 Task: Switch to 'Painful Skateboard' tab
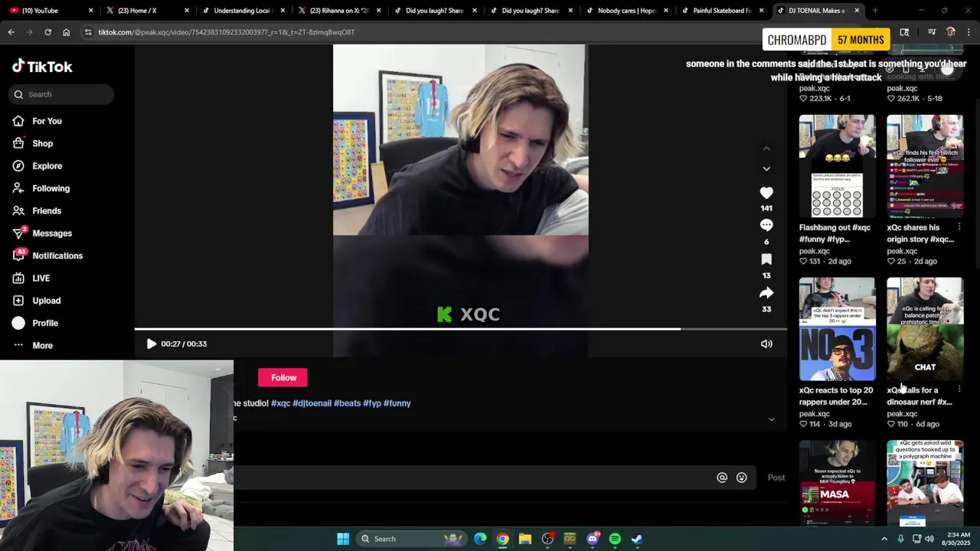721,11
